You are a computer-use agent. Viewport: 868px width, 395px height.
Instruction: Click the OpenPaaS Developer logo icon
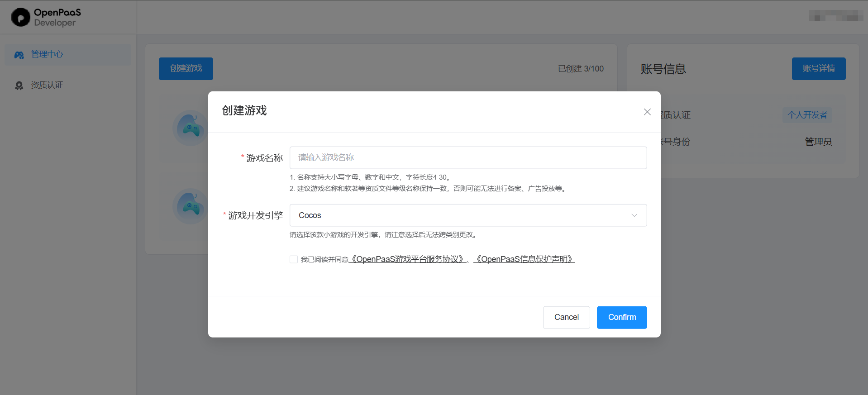coord(21,17)
